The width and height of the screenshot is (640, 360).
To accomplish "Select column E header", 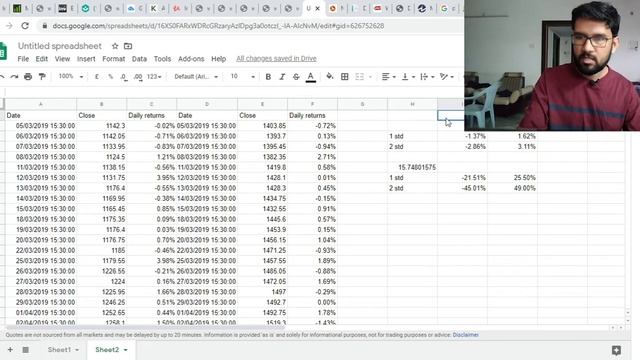I will pos(262,104).
